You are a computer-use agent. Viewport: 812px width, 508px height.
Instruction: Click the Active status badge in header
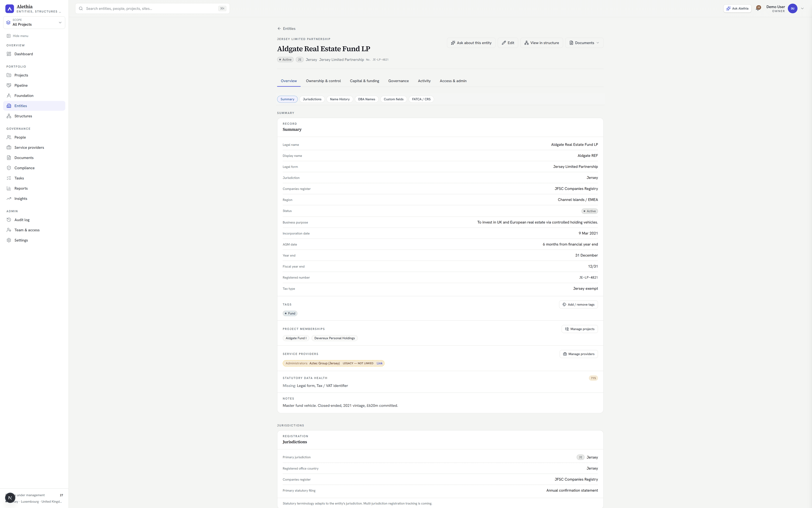285,60
